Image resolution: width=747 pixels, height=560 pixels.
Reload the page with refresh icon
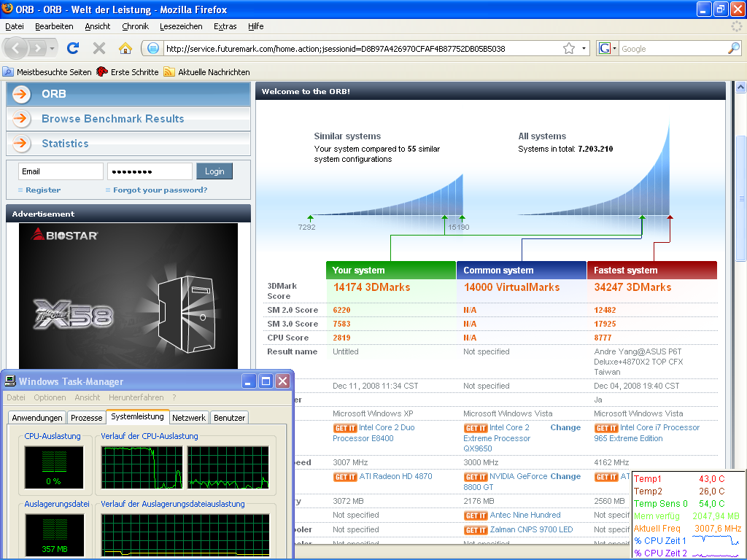73,48
